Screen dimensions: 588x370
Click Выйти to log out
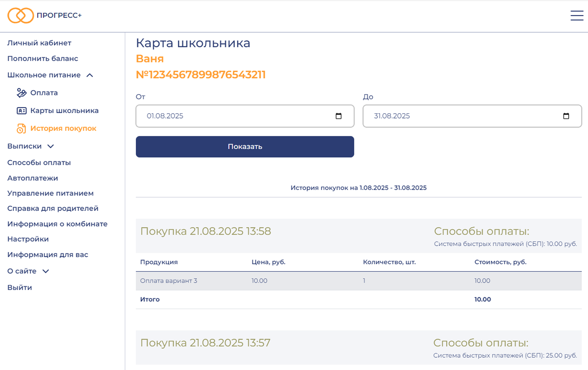19,288
